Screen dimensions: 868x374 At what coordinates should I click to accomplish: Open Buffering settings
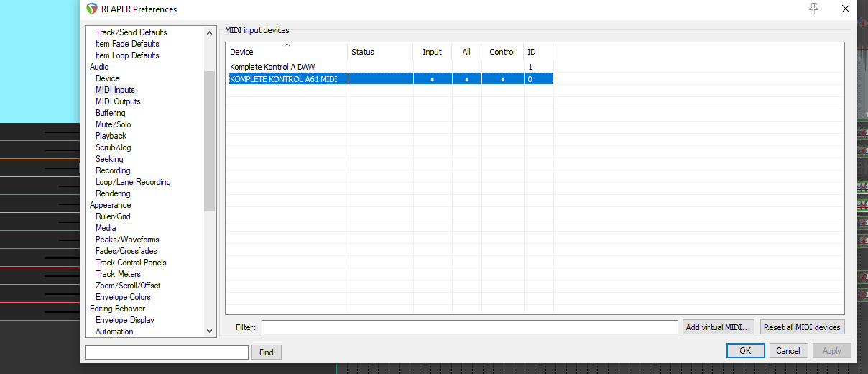[111, 113]
